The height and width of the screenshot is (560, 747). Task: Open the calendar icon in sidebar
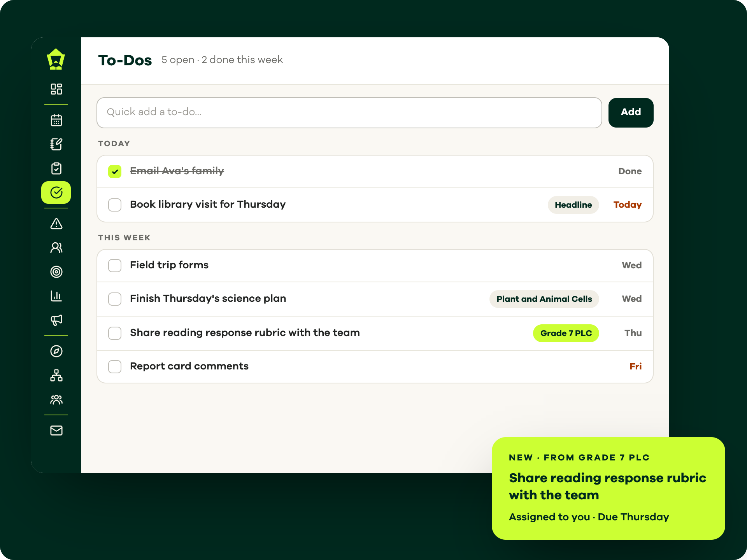pos(56,120)
